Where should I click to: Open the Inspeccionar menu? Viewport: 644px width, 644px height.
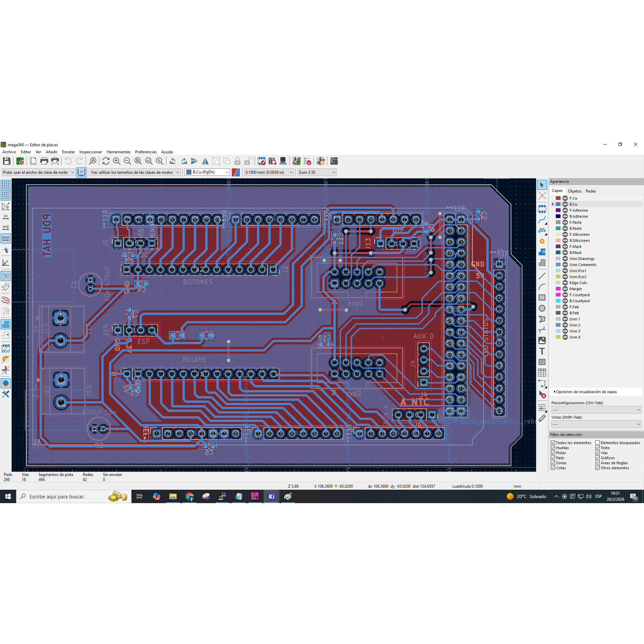coord(91,152)
